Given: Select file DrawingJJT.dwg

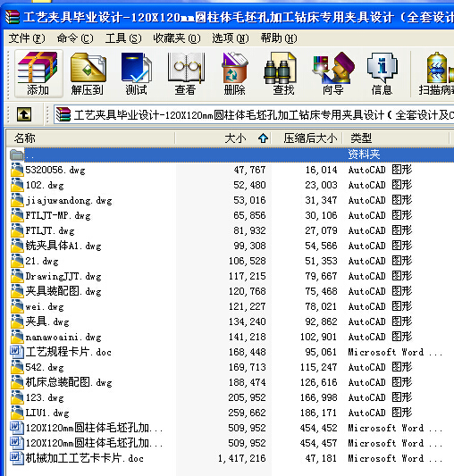Looking at the screenshot, I should pyautogui.click(x=63, y=276).
